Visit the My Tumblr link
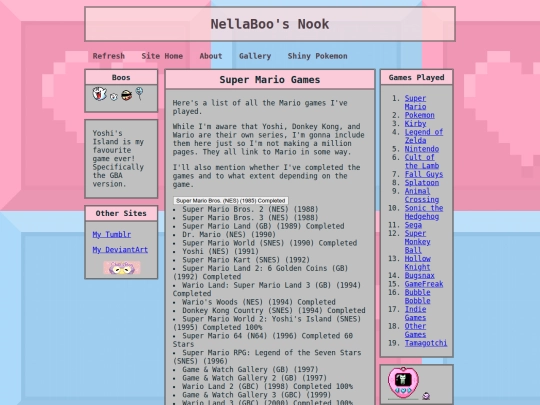 pos(112,235)
